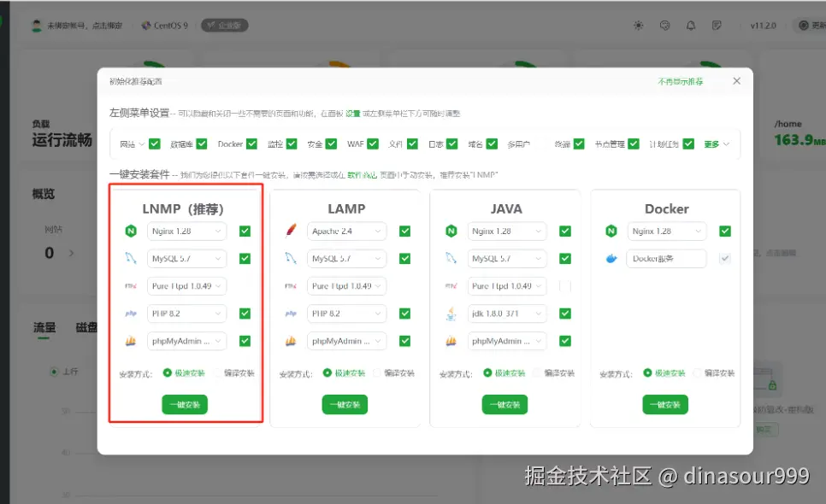Click the support face icon in header
This screenshot has height=504, width=826.
[x=664, y=26]
